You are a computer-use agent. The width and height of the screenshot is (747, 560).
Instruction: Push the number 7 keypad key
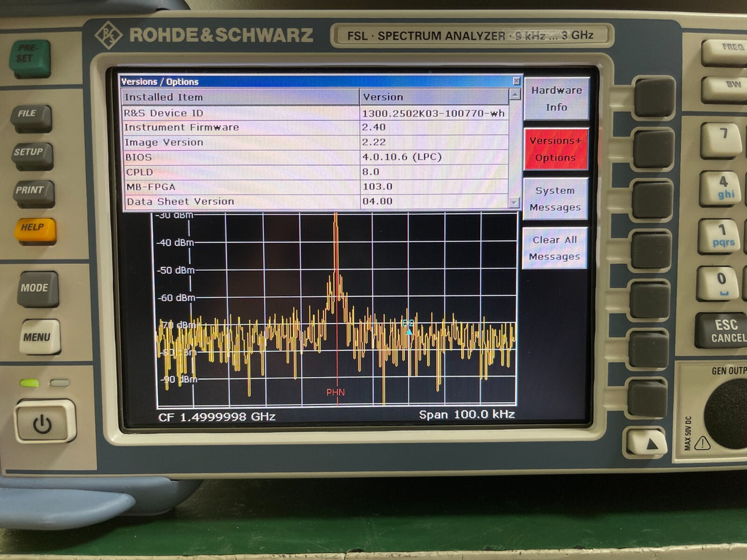[721, 140]
